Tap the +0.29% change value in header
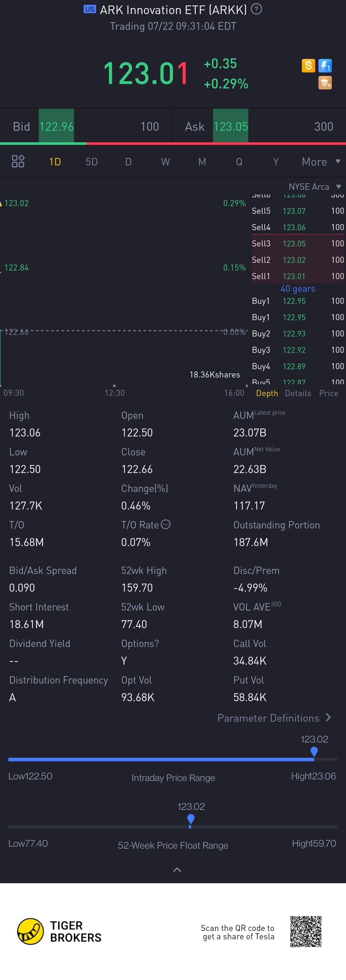Image resolution: width=346 pixels, height=980 pixels. pyautogui.click(x=226, y=84)
